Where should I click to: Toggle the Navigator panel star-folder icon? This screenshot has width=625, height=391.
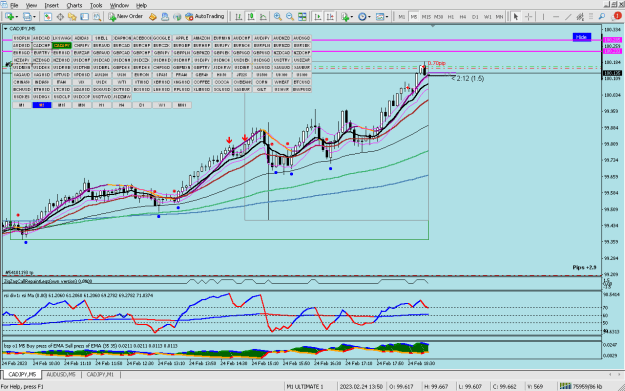click(x=72, y=17)
